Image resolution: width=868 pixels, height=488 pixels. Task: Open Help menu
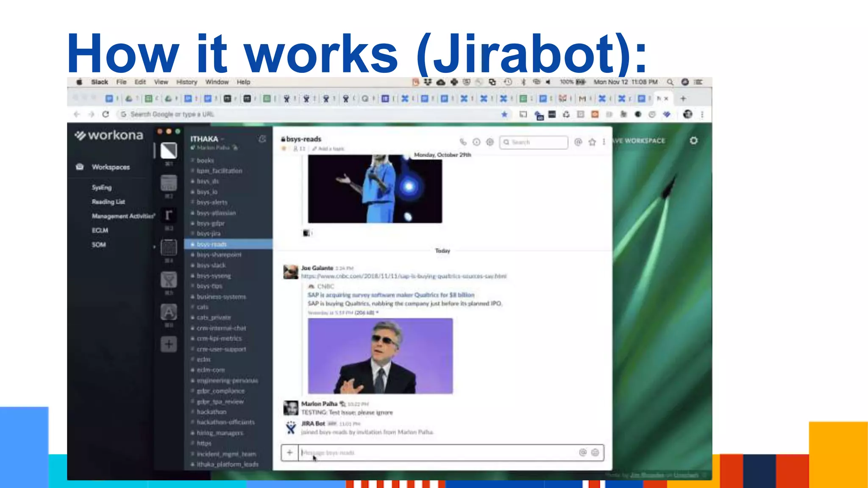[243, 82]
